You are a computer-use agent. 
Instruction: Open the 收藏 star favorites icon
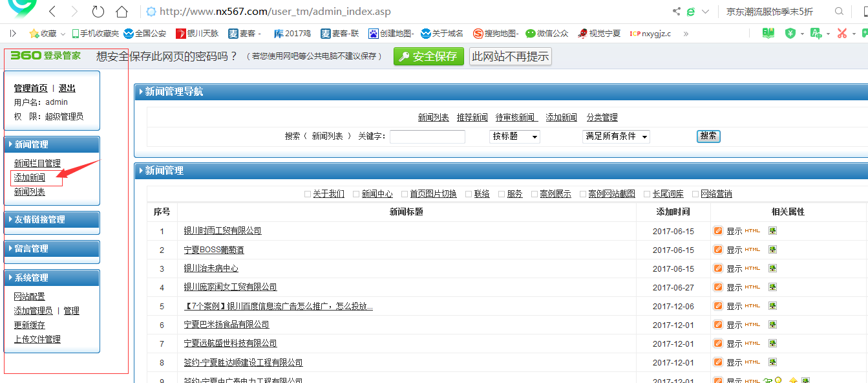[34, 34]
